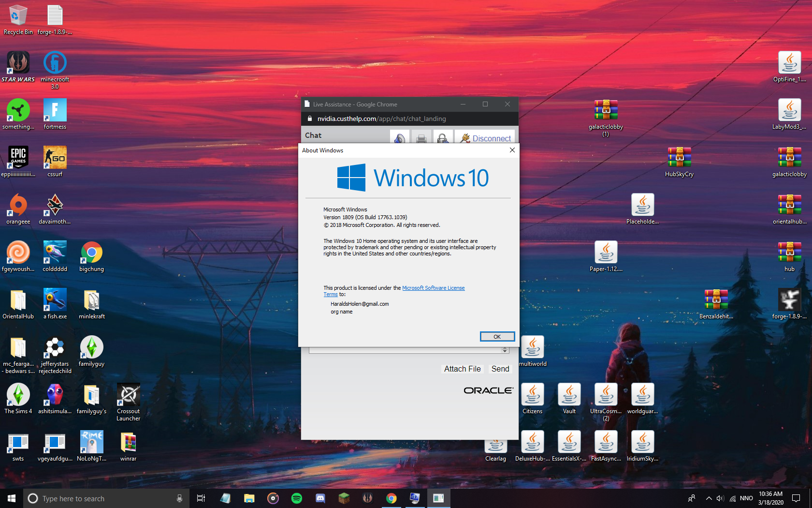Select the Citizens jar file icon
812x508 pixels.
532,399
